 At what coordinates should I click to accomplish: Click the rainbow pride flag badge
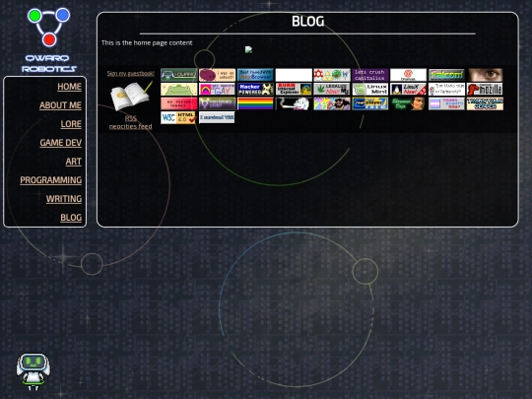pos(255,103)
